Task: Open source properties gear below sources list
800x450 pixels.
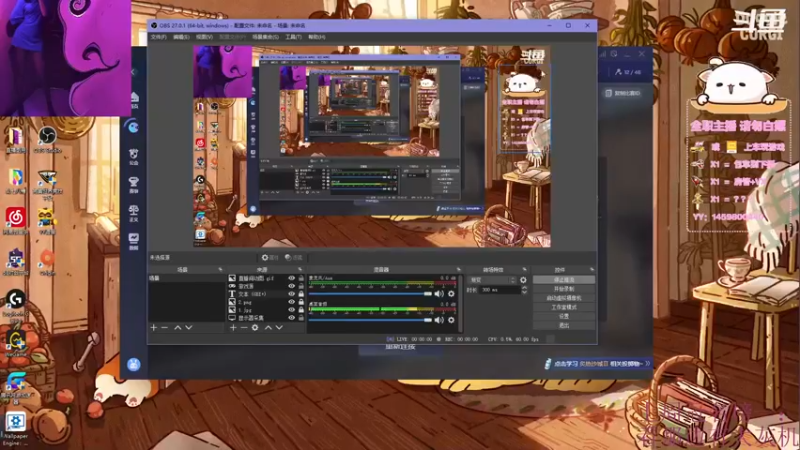Action: (x=255, y=328)
